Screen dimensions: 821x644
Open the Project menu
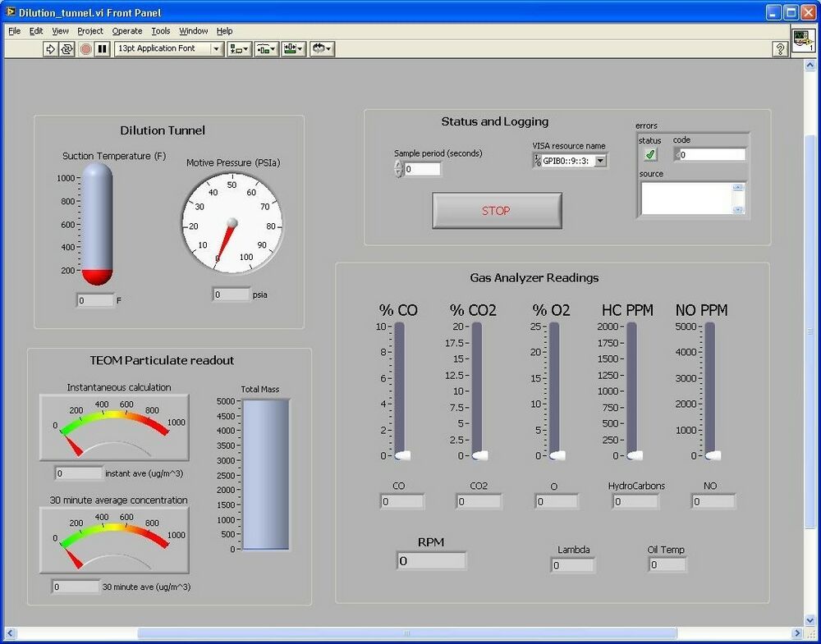(x=90, y=30)
